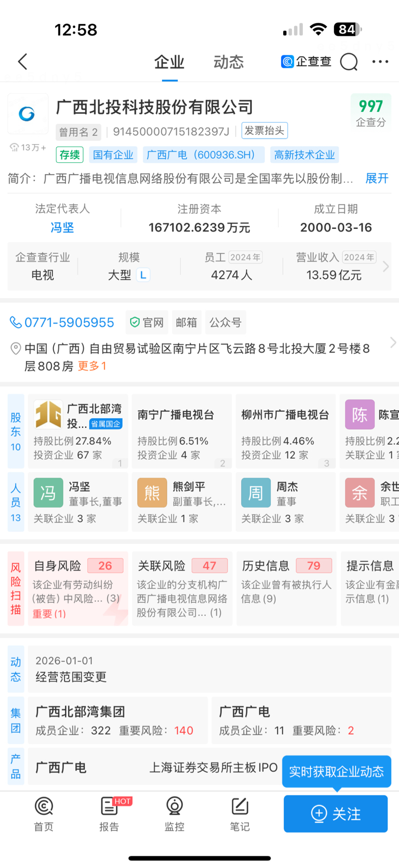The height and width of the screenshot is (868, 399).
Task: Tap the Wi-Fi status icon
Action: (318, 30)
